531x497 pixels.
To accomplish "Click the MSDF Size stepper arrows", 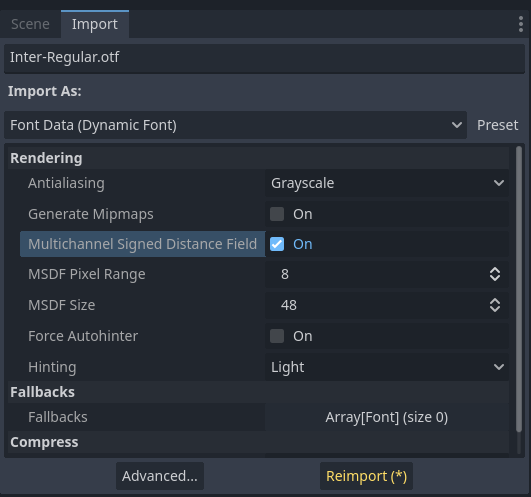I will (x=495, y=305).
